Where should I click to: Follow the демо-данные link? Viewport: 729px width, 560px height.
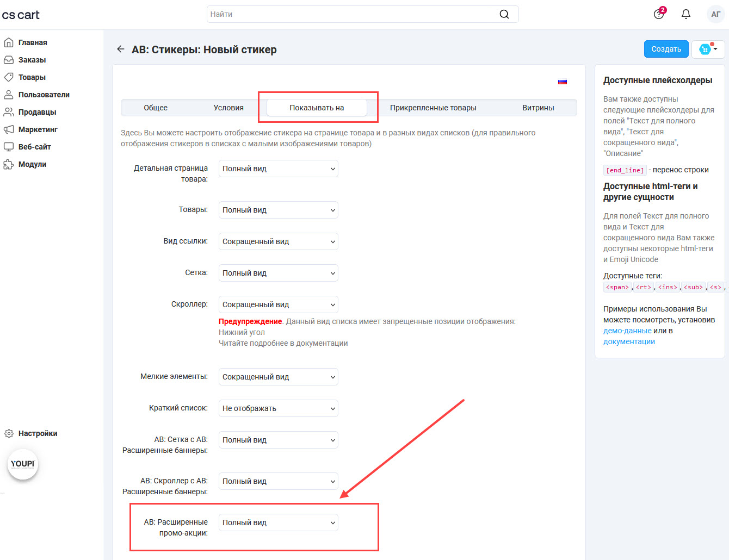click(x=627, y=331)
